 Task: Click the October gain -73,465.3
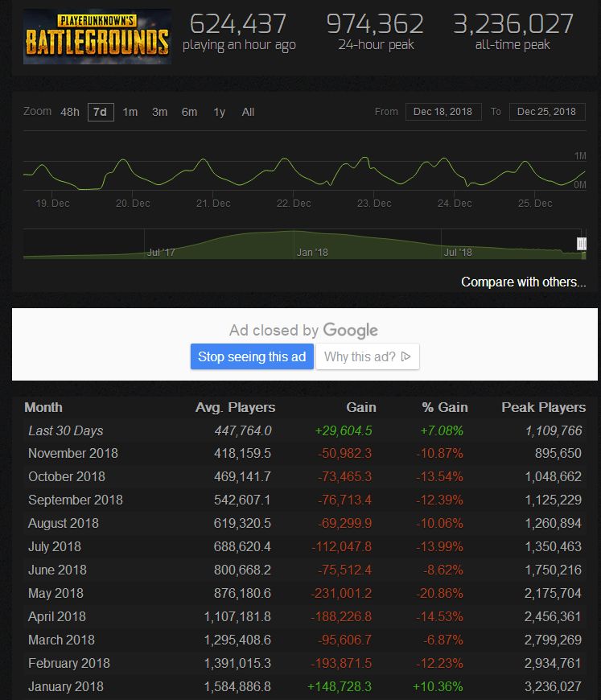pyautogui.click(x=344, y=477)
